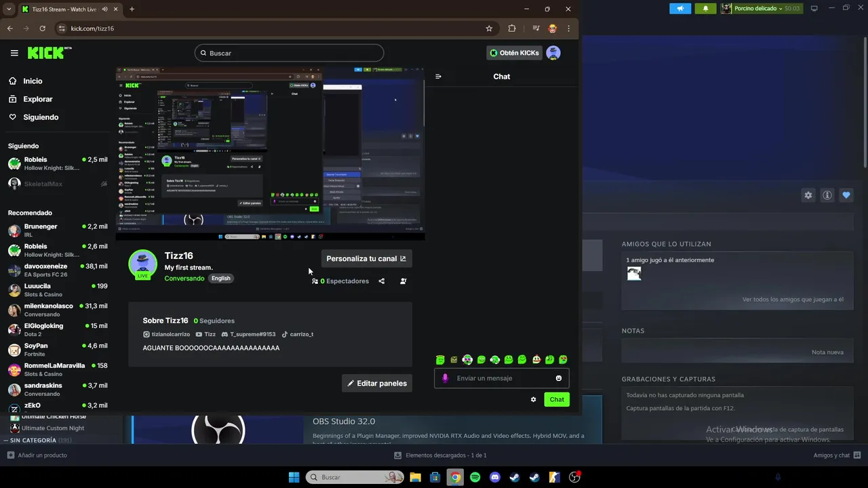This screenshot has width=868, height=488.
Task: Open chat settings gear icon
Action: (x=533, y=399)
